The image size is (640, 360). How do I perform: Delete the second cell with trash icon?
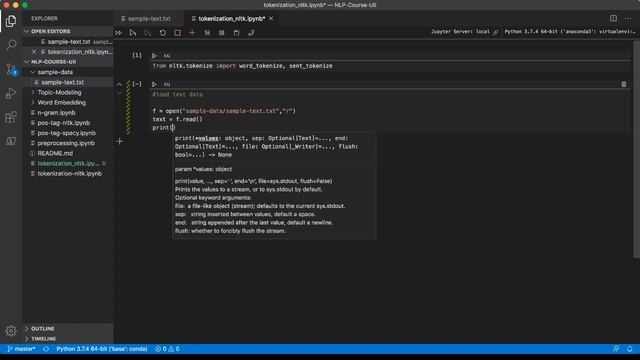pos(624,84)
